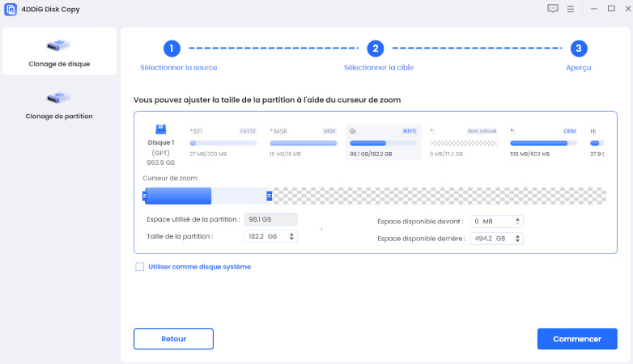The image size is (633, 364).
Task: Select the *:MSR partition
Action: coord(303,142)
